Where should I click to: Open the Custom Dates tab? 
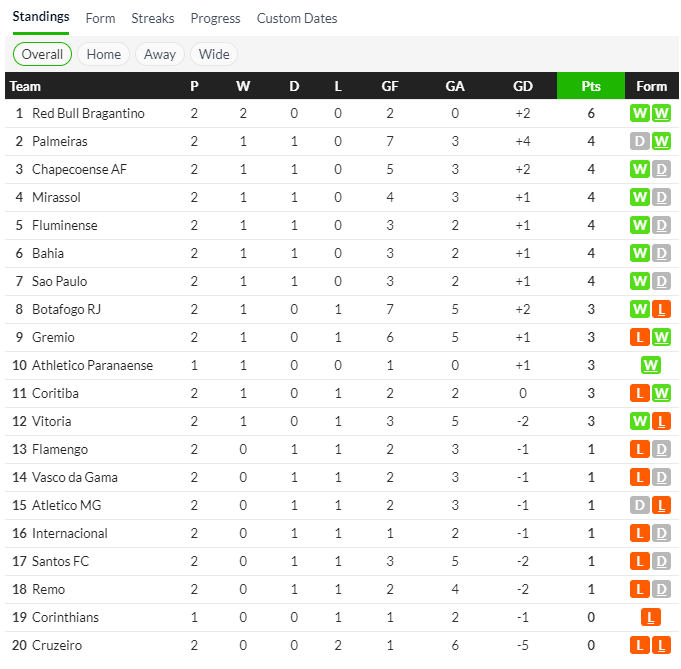297,18
